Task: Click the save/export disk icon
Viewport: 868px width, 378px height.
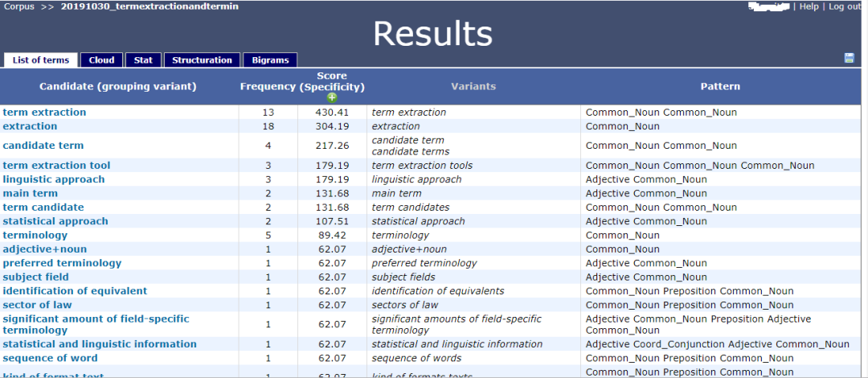Action: (850, 58)
